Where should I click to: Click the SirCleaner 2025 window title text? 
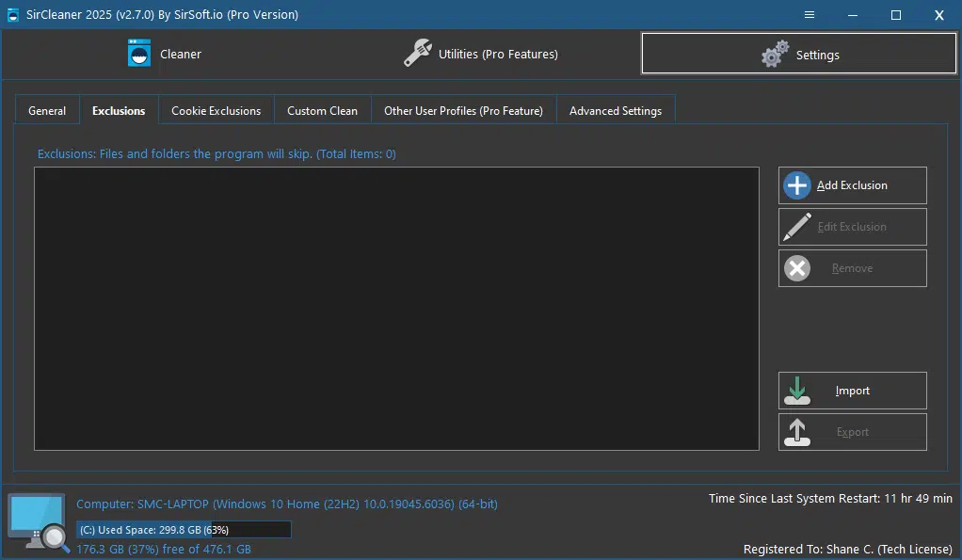(162, 15)
